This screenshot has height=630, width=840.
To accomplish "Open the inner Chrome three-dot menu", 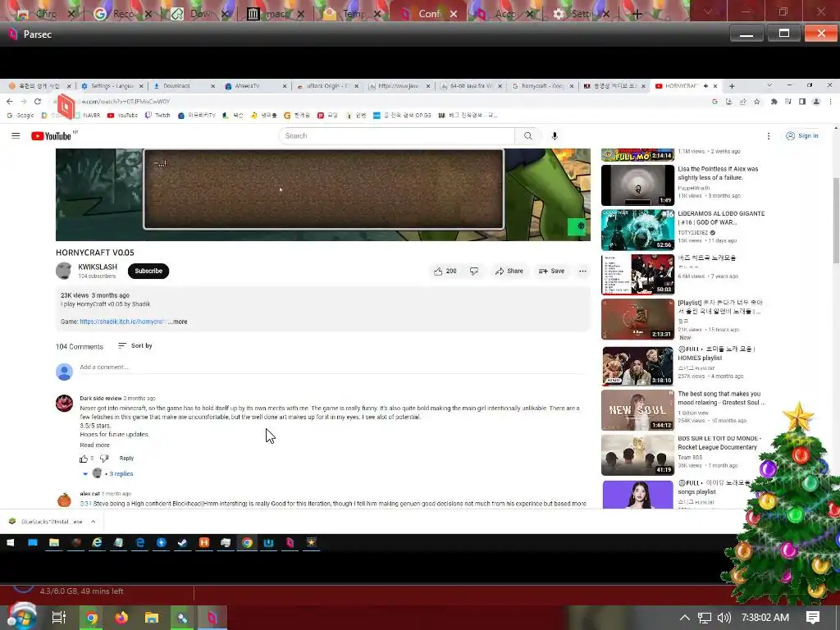I will click(830, 101).
